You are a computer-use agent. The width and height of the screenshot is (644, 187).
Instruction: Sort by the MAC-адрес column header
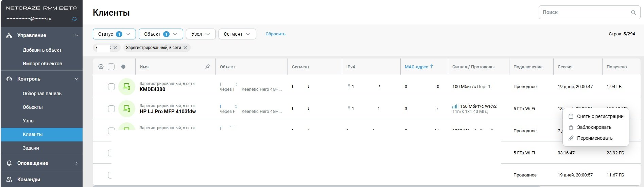tap(416, 67)
